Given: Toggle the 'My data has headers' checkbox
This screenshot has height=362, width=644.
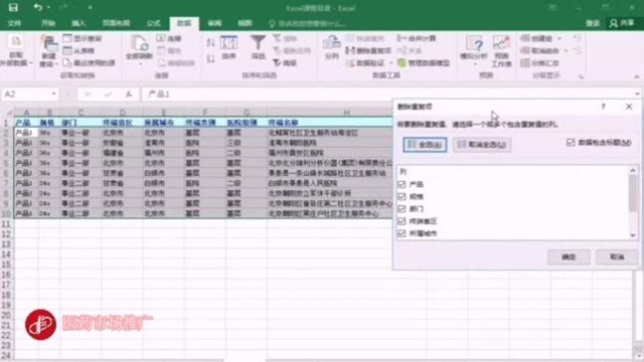Looking at the screenshot, I should [570, 143].
